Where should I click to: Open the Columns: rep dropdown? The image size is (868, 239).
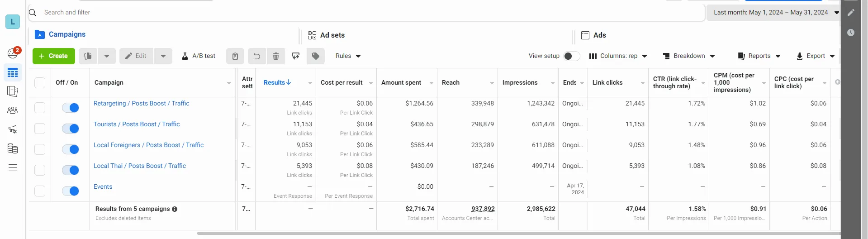click(x=618, y=56)
